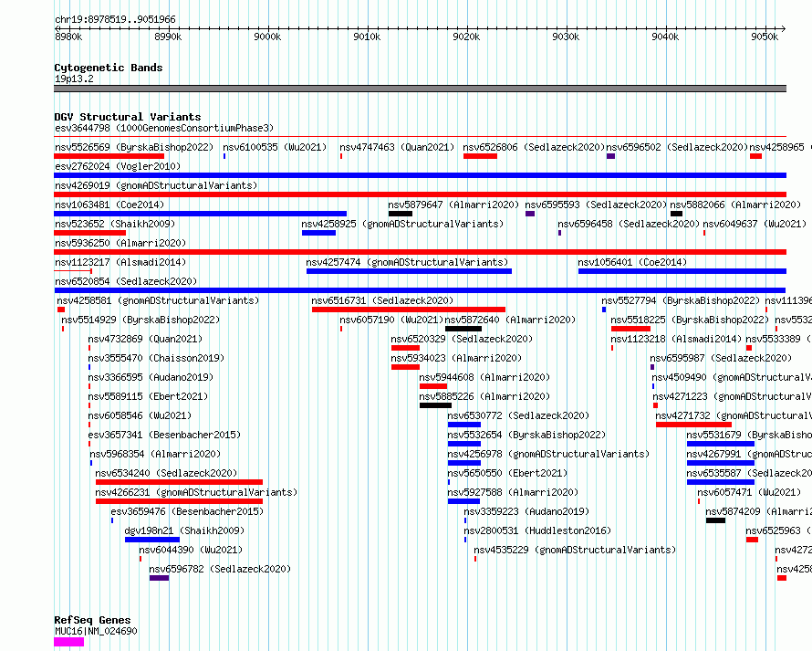Viewport: 812px width, 651px height.
Task: Select nsv1056401 (Coe2014) label
Action: pos(632,262)
